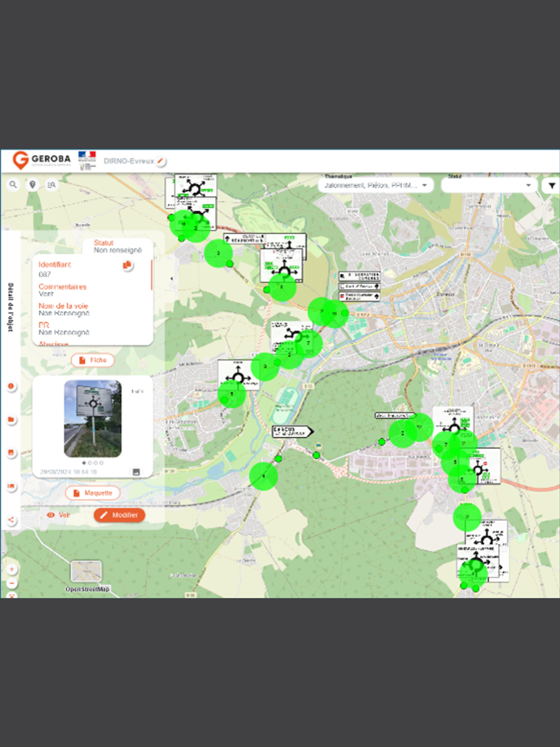The image size is (560, 747).
Task: Zoom in the map with the plus button
Action: coord(11,569)
